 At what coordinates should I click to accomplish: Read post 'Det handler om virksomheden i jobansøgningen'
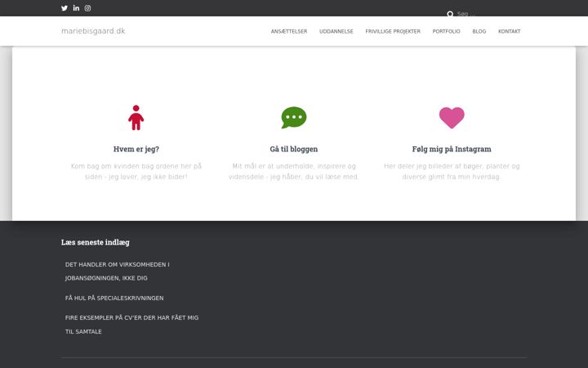(117, 272)
